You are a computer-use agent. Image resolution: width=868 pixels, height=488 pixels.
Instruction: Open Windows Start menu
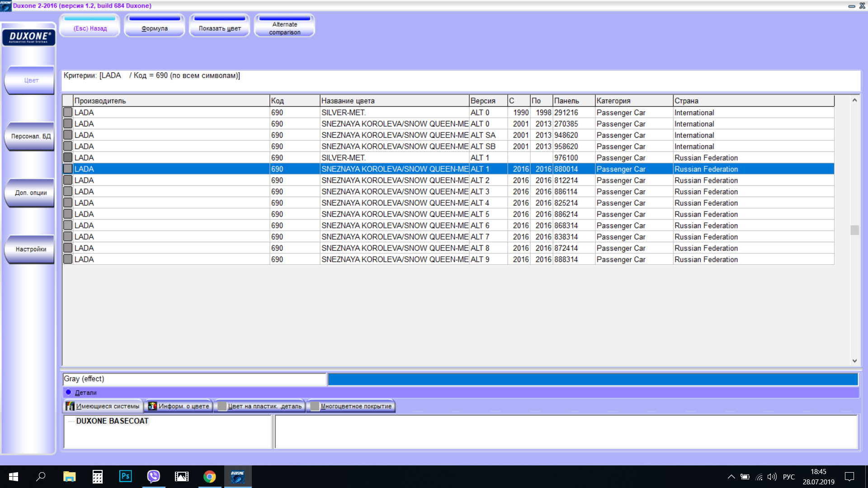[14, 477]
